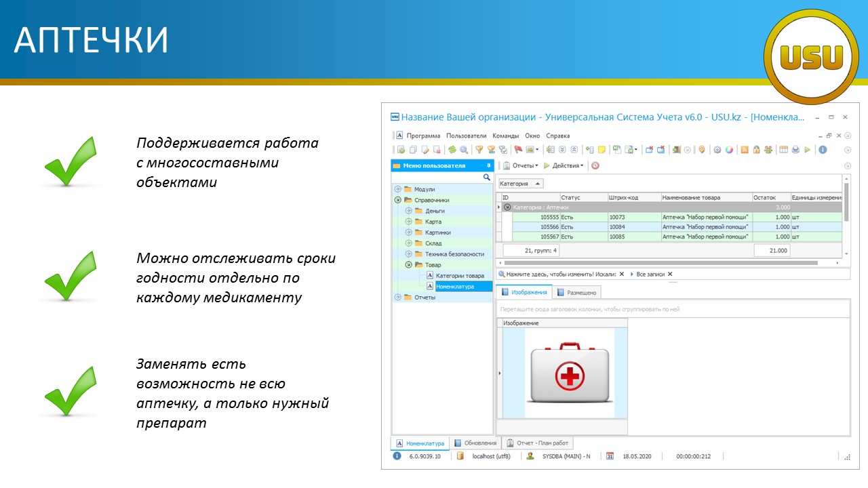Screen dimensions: 868x488
Task: Click the Expand all groups double-chevron icon
Action: [x=562, y=150]
